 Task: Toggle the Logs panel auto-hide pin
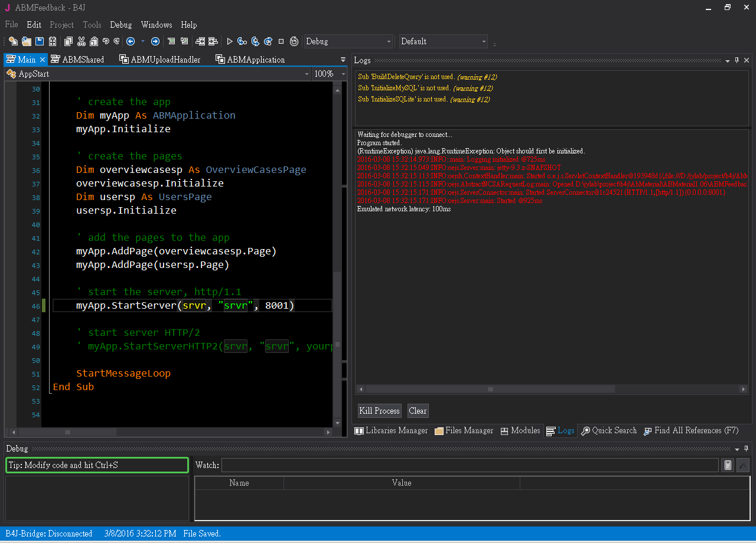pos(737,60)
